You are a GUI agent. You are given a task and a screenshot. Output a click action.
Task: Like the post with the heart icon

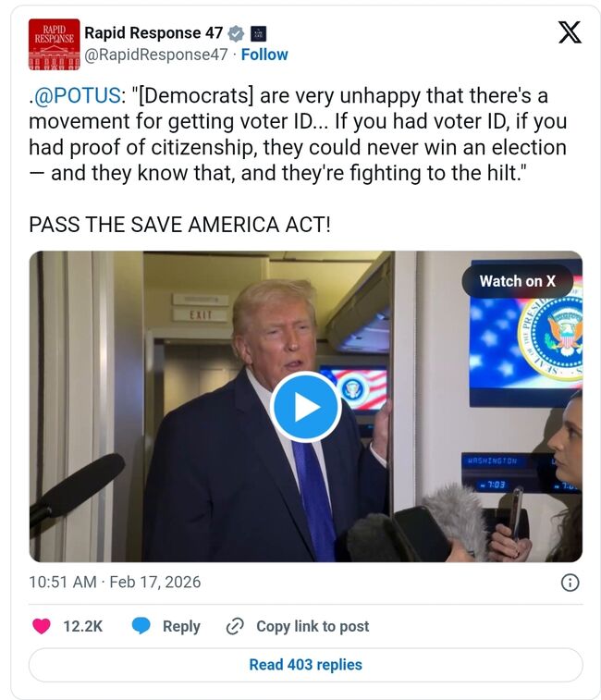click(x=41, y=626)
